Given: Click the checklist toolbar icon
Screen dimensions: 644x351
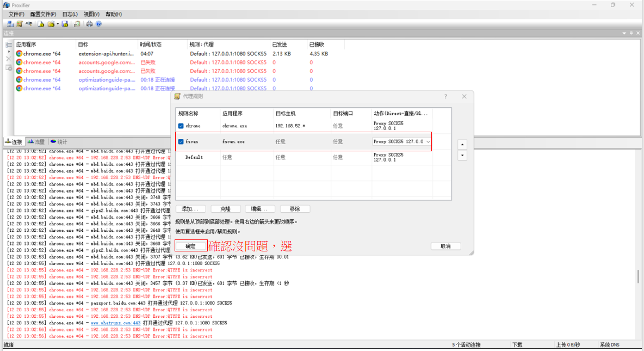Looking at the screenshot, I should point(77,24).
